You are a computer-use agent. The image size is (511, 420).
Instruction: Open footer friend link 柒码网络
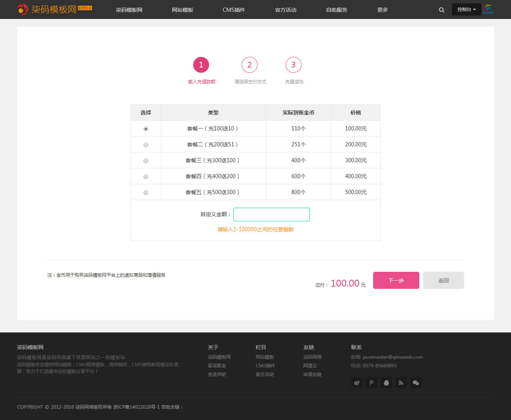point(313,357)
